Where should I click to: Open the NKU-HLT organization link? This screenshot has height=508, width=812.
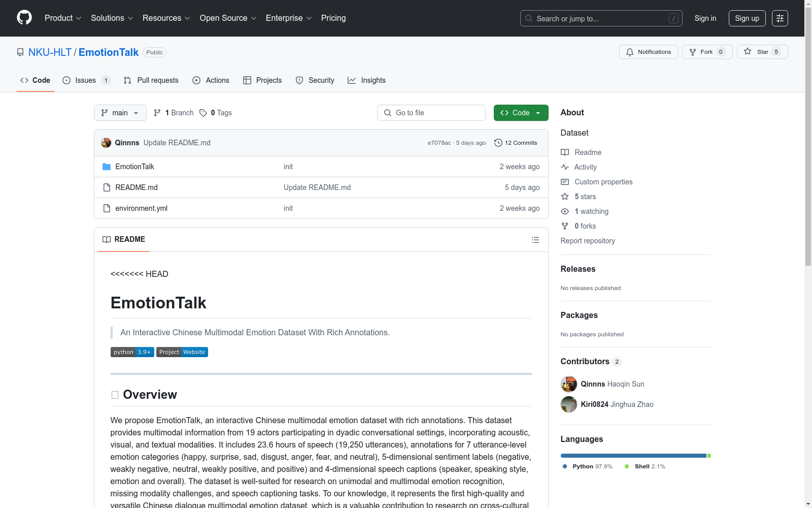(50, 52)
